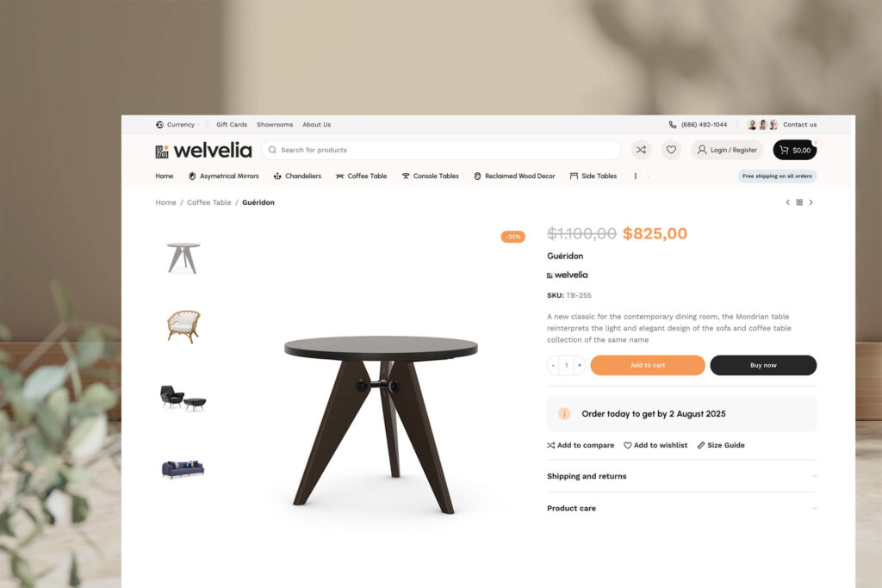Expand Shipping and returns section
The image size is (882, 588).
coord(682,476)
